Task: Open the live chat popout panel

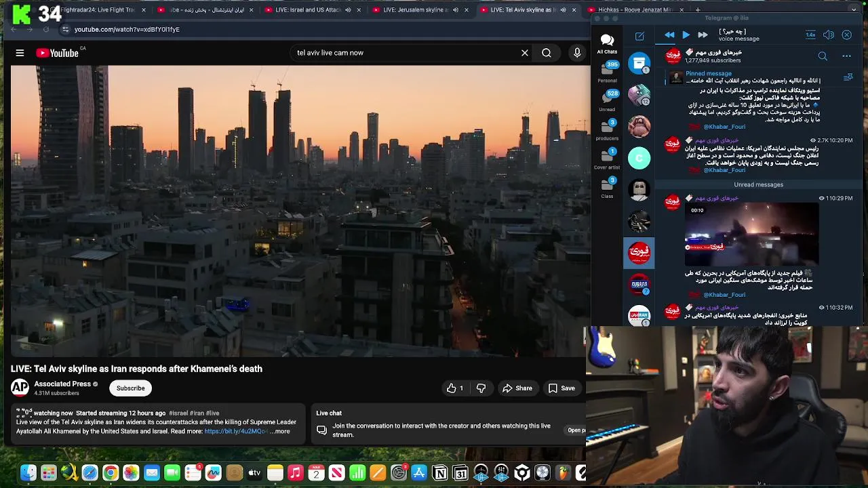Action: [x=576, y=430]
